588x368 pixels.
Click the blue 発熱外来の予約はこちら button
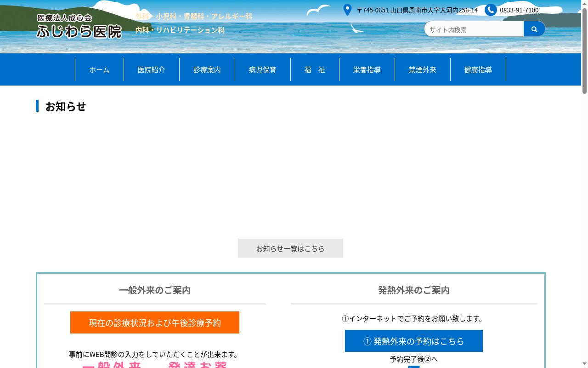pos(414,341)
